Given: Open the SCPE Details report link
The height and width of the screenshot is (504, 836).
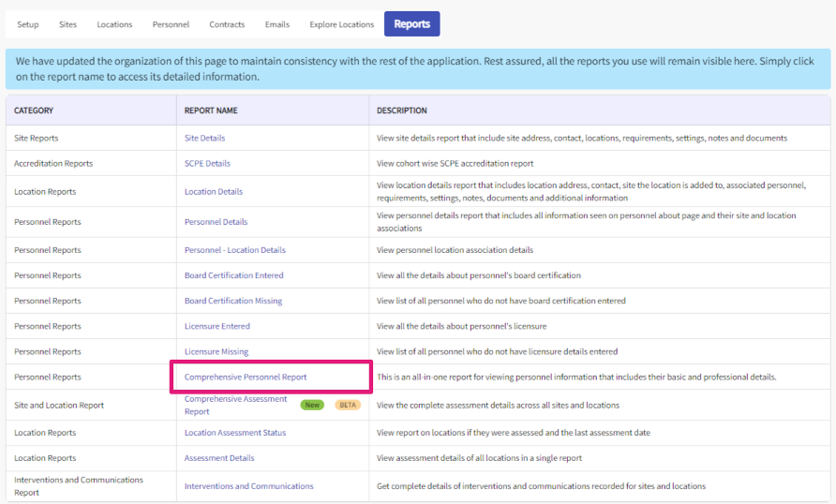Looking at the screenshot, I should pos(207,163).
